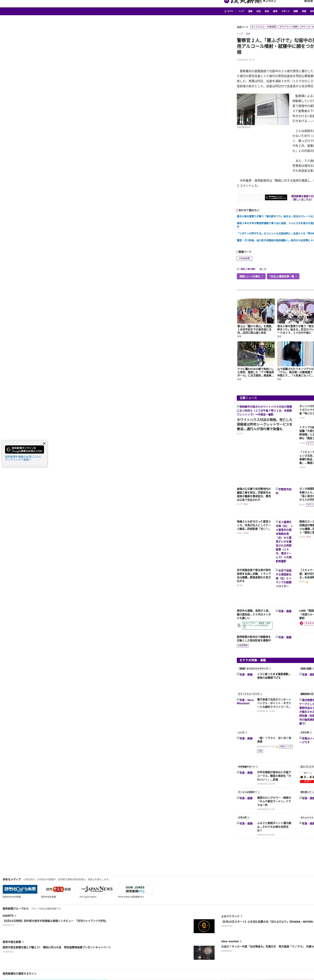Open the ソラマメ ほくほく旬食感 article
This screenshot has height=980, width=314.
274,740
